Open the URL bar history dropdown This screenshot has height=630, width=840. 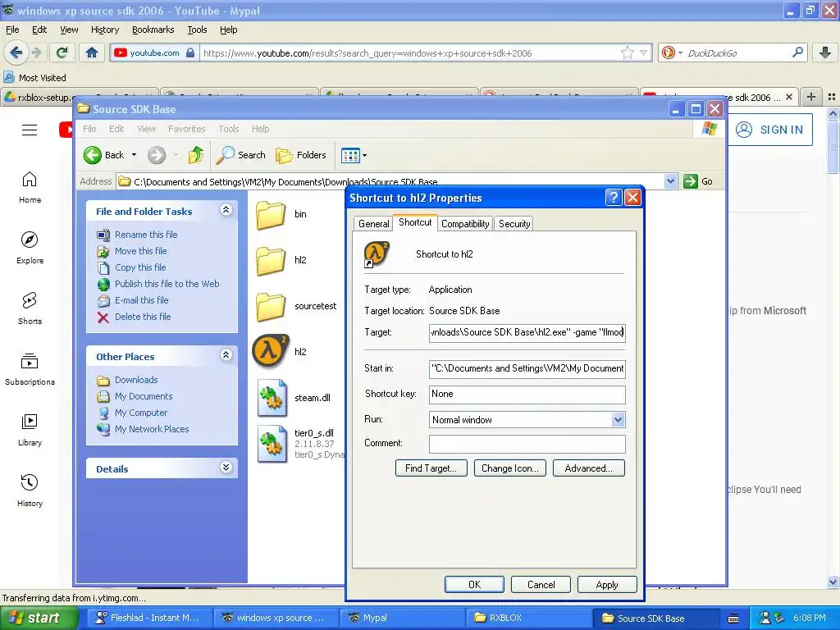pyautogui.click(x=643, y=52)
